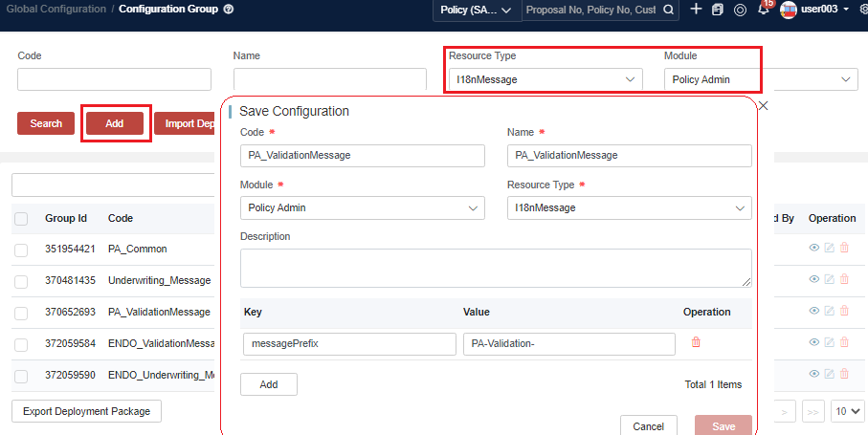The width and height of the screenshot is (868, 435).
Task: Tick the checkbox for PA_Common row
Action: click(21, 250)
